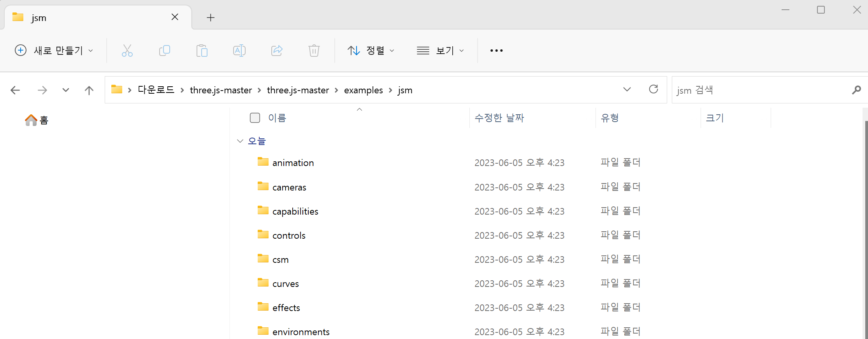Toggle the select-all checkbox beside 이름
Image resolution: width=868 pixels, height=339 pixels.
pyautogui.click(x=255, y=118)
